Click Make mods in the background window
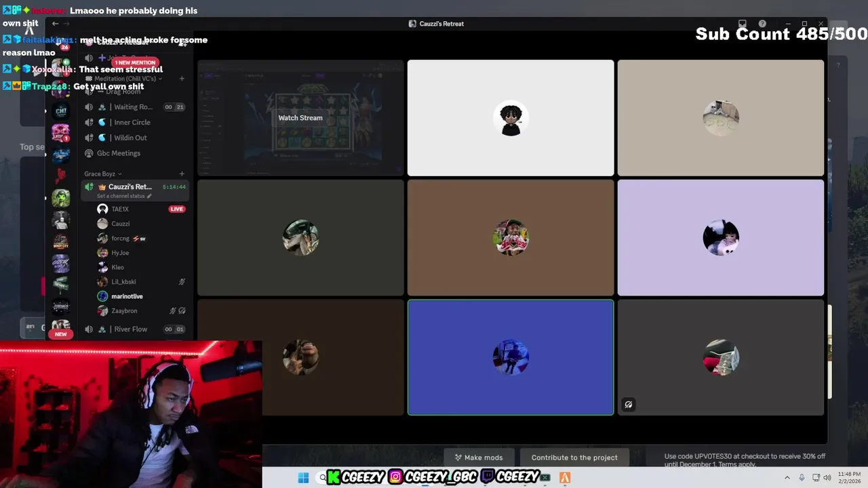 (x=479, y=457)
